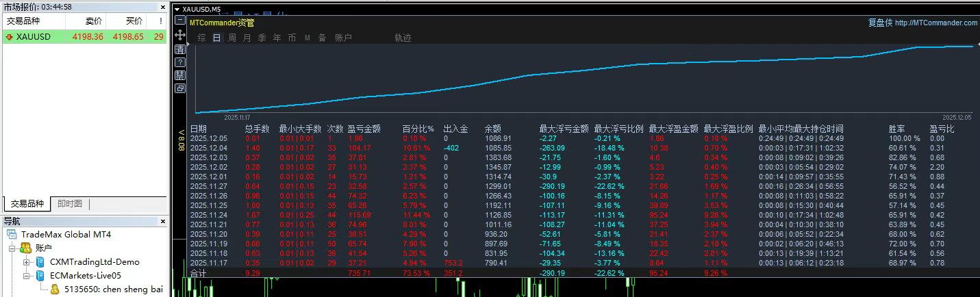This screenshot has height=297, width=980.
Task: Switch to the 综 summary tab
Action: point(202,38)
